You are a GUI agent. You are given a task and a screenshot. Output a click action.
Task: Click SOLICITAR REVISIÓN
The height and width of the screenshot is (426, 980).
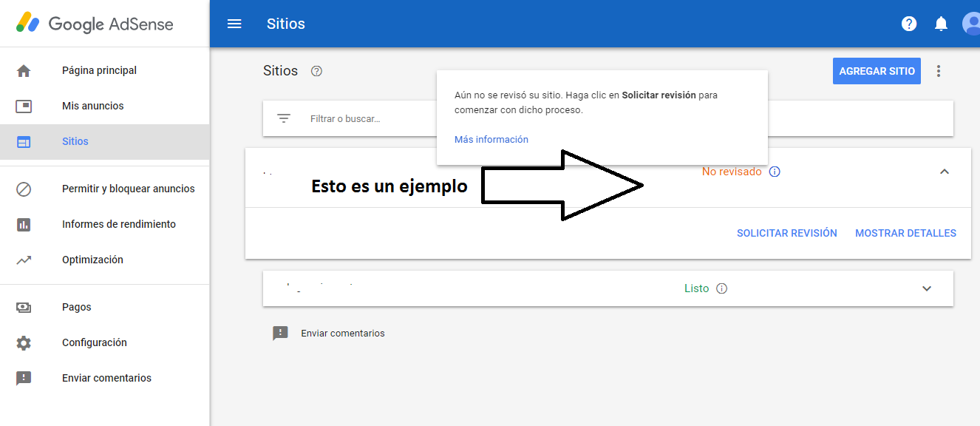[x=787, y=233]
